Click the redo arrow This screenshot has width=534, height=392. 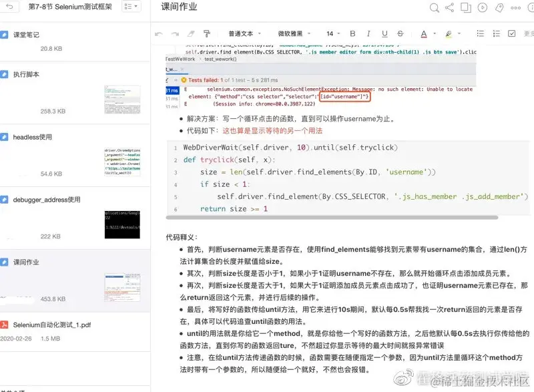[175, 33]
